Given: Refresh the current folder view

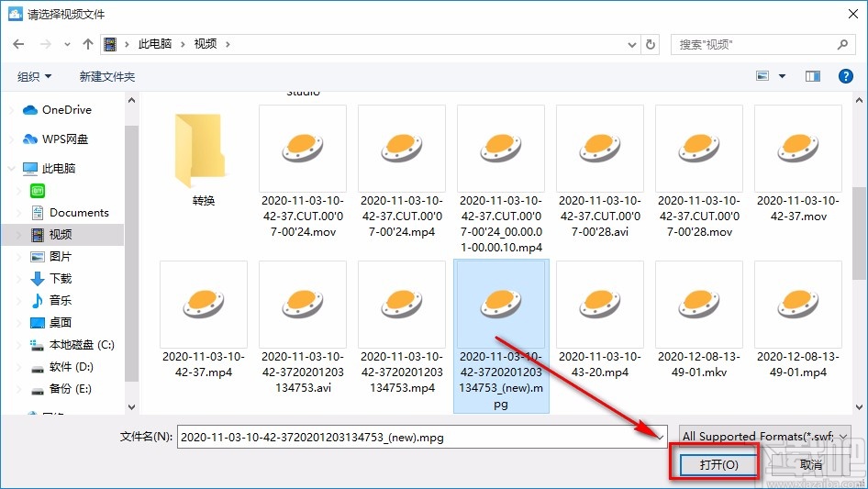Looking at the screenshot, I should point(651,44).
